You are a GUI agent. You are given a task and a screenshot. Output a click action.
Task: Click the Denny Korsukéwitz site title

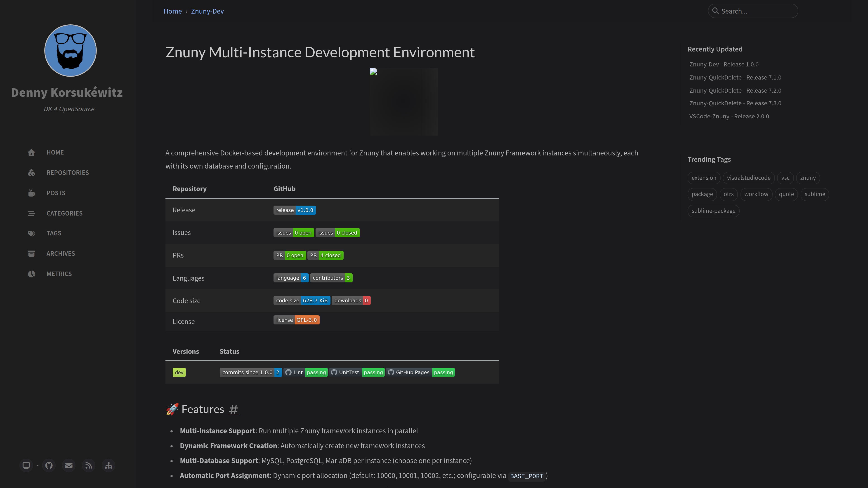(x=67, y=92)
